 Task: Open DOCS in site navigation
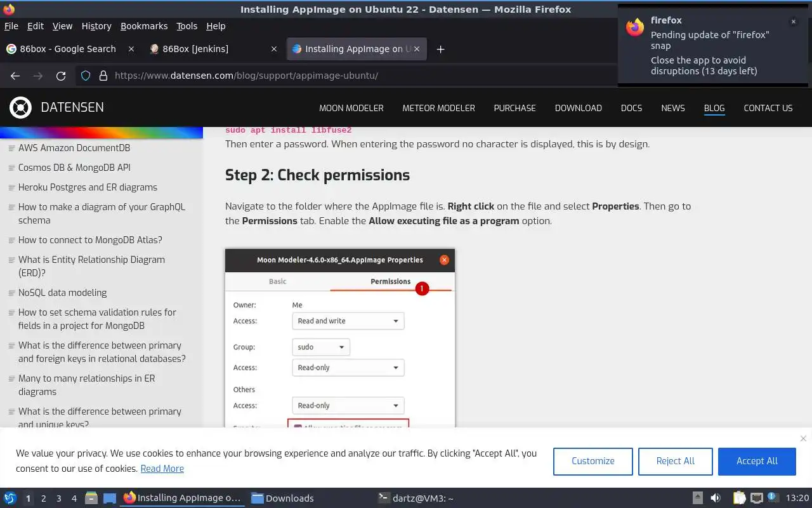point(631,108)
